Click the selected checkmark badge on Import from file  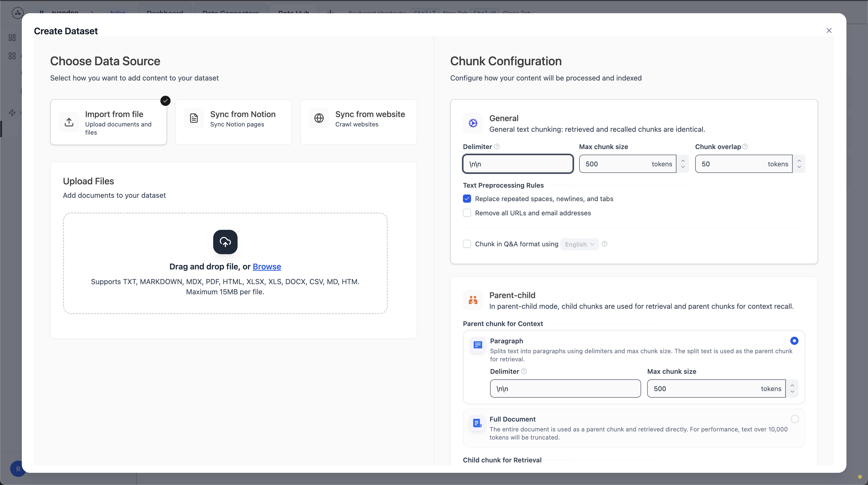click(165, 101)
